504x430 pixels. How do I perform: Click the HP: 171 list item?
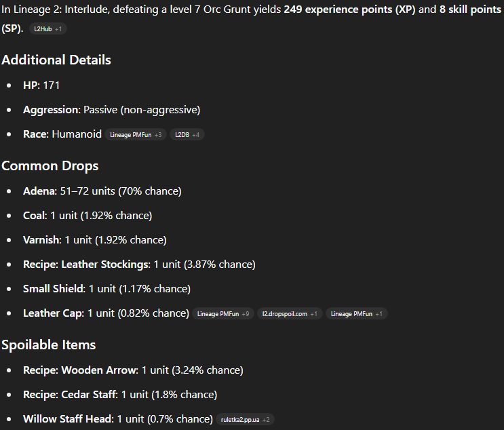tap(41, 85)
